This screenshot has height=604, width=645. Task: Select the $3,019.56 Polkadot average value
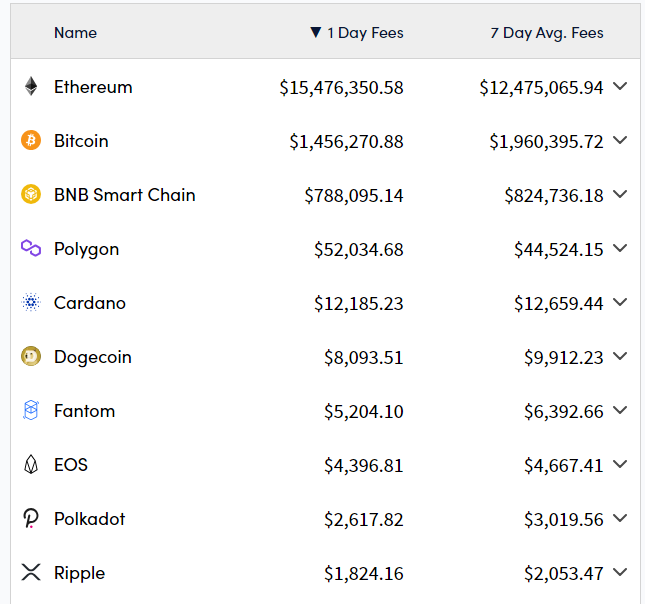tap(564, 520)
